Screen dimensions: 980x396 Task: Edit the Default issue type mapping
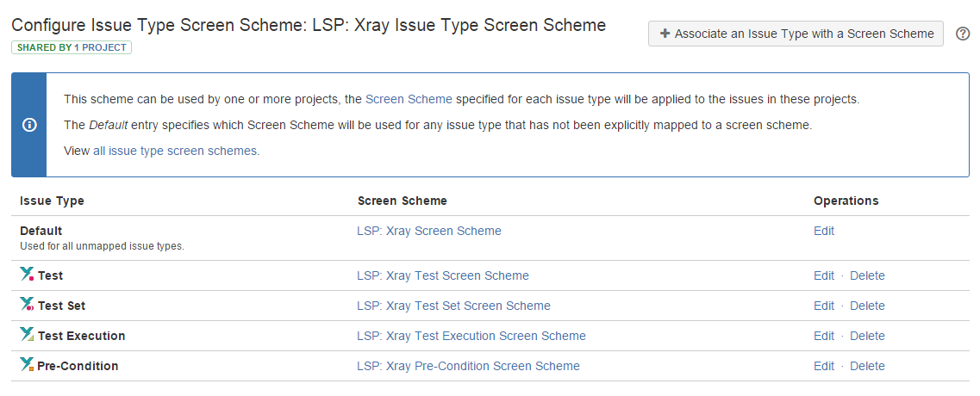(x=824, y=231)
